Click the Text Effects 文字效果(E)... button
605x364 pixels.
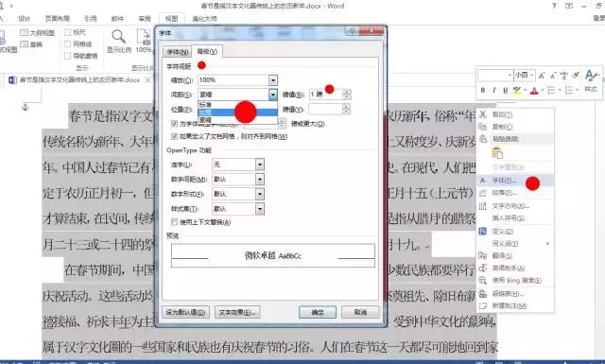[237, 312]
